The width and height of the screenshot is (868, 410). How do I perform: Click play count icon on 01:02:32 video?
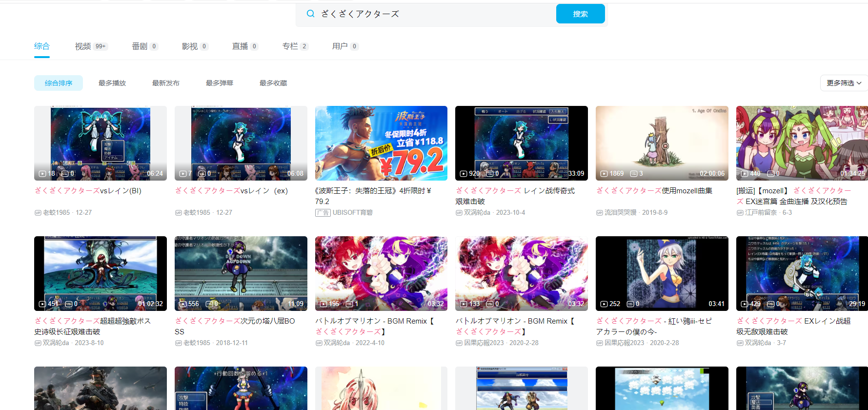tap(42, 304)
